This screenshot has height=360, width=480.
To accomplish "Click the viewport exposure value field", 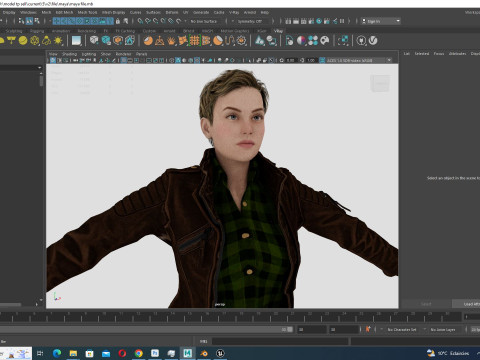I will point(291,60).
